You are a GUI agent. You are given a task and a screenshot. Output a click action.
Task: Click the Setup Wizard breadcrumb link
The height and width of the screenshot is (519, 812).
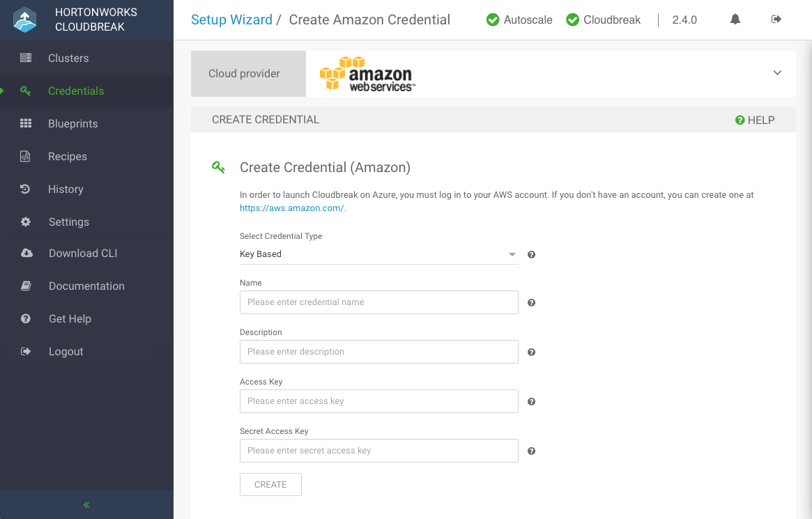coord(231,20)
